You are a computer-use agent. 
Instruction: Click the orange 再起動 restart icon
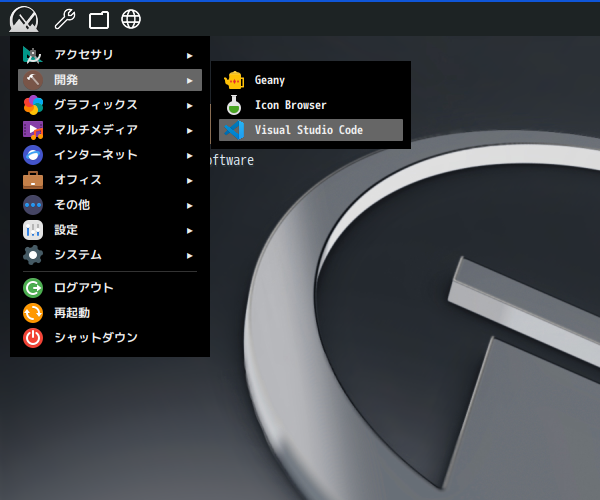33,313
